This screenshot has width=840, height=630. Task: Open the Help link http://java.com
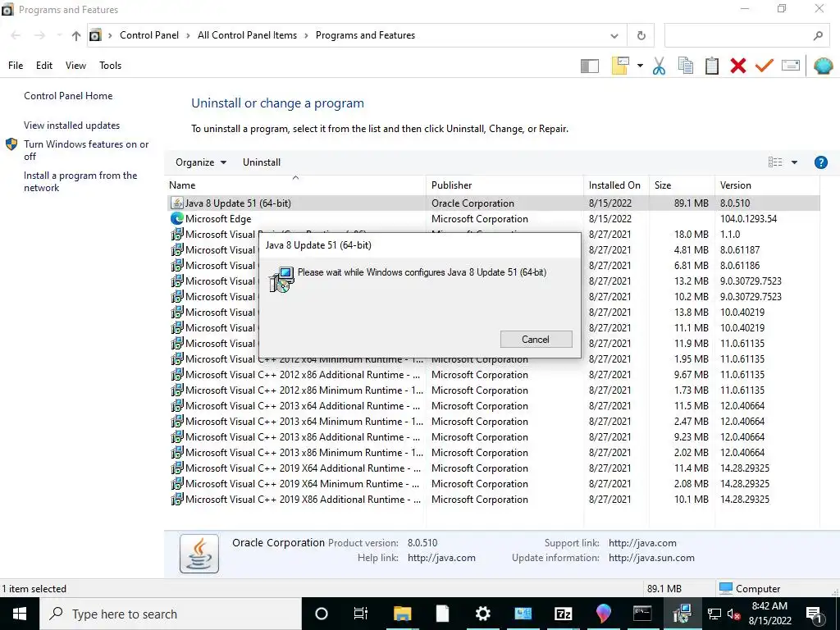(441, 558)
